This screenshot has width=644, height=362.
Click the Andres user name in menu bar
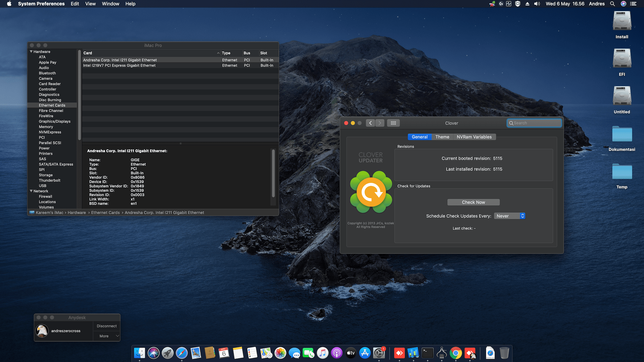597,4
